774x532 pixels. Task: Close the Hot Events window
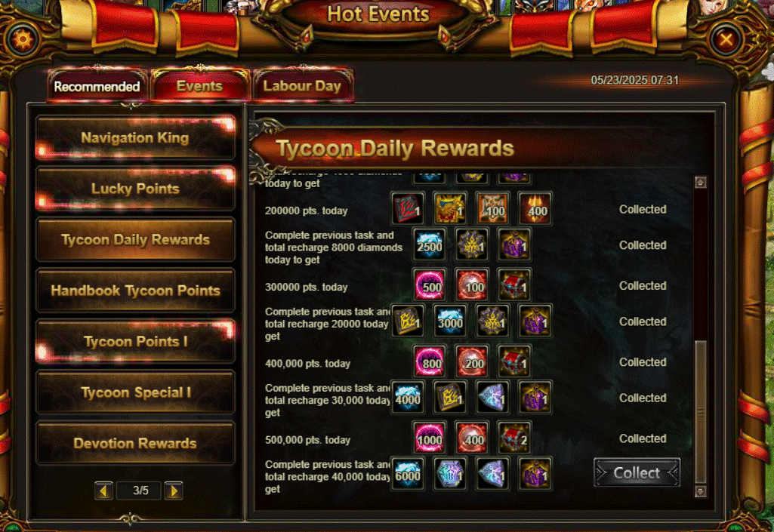726,39
